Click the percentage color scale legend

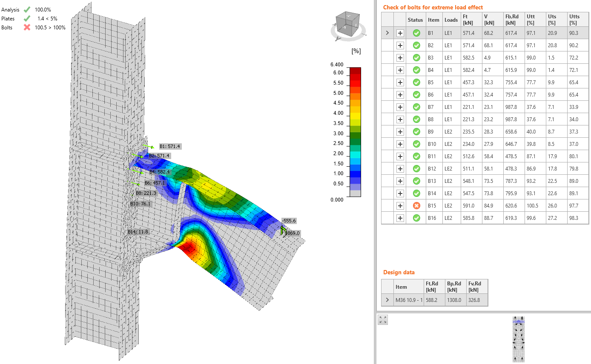354,128
